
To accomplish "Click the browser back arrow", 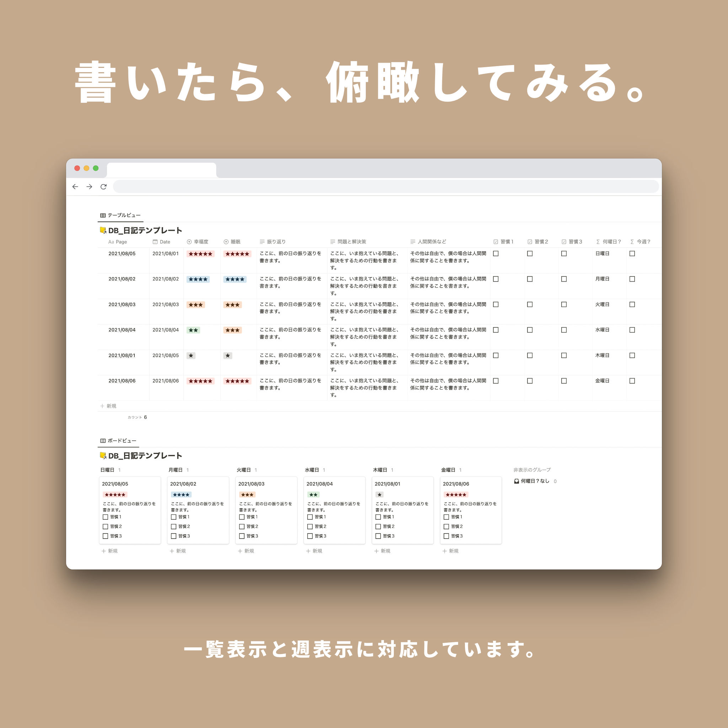I will click(x=75, y=187).
